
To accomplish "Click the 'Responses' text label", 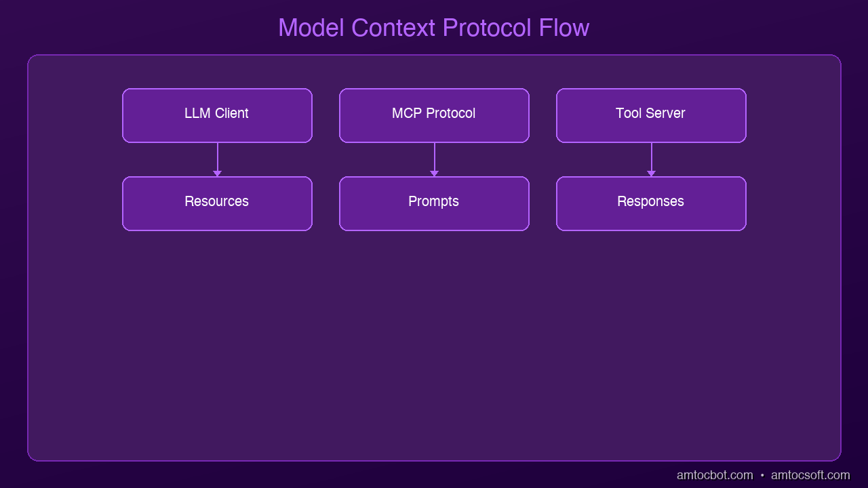I will 650,202.
